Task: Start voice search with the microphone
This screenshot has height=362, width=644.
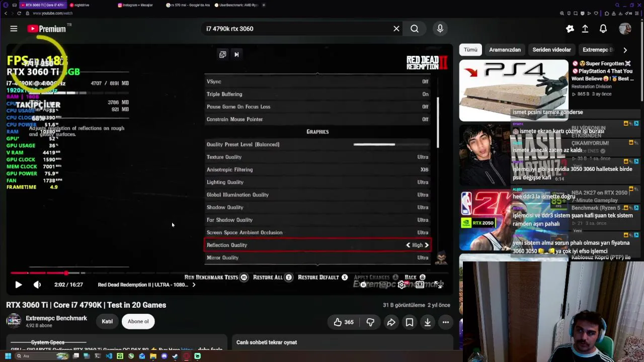Action: [x=440, y=29]
